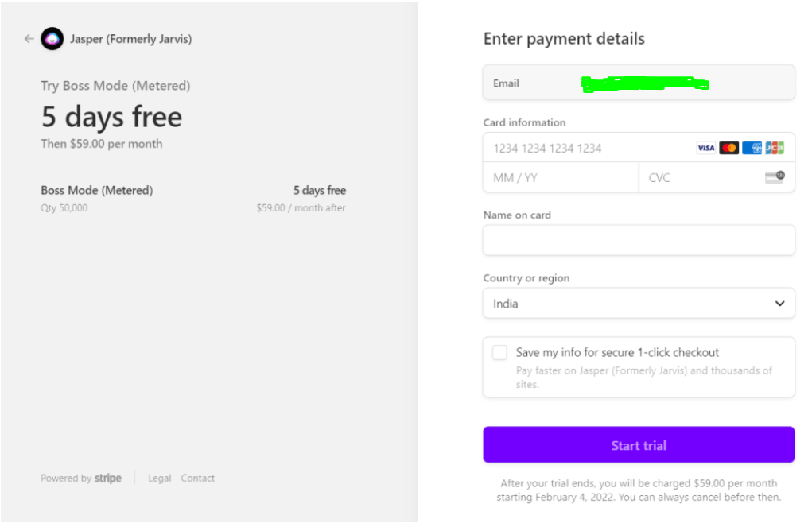Focus the card number field
The image size is (812, 527).
pos(639,148)
